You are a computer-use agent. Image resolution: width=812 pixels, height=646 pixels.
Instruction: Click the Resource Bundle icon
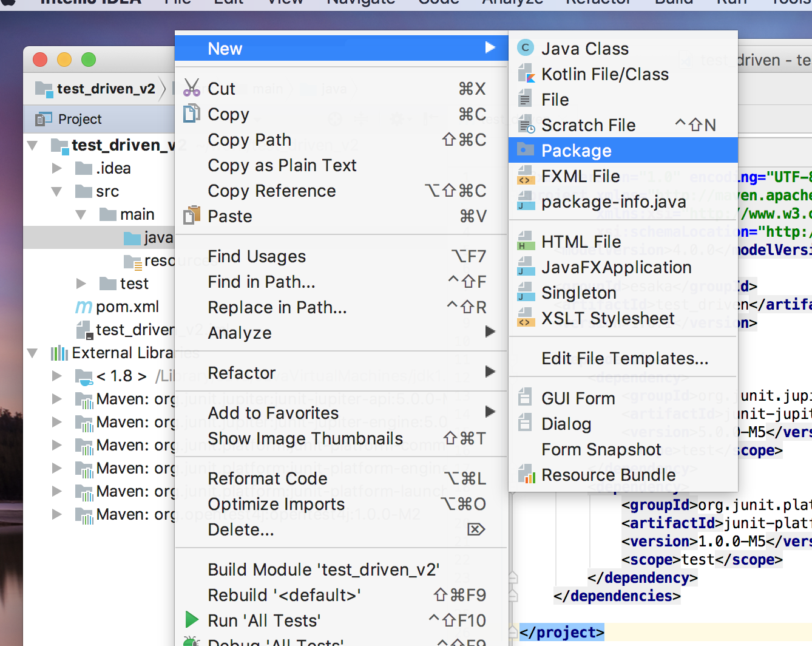pyautogui.click(x=526, y=475)
